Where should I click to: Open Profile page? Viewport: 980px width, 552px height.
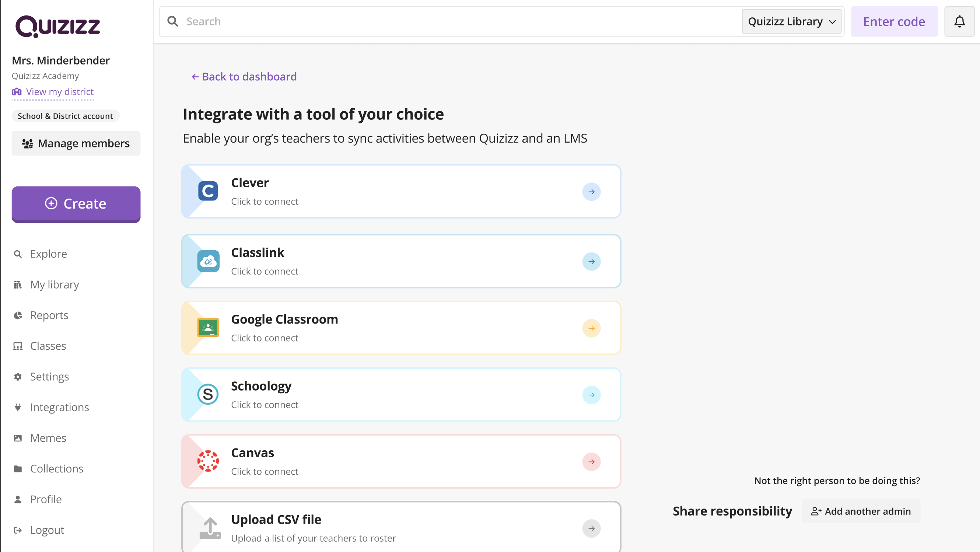(x=46, y=500)
